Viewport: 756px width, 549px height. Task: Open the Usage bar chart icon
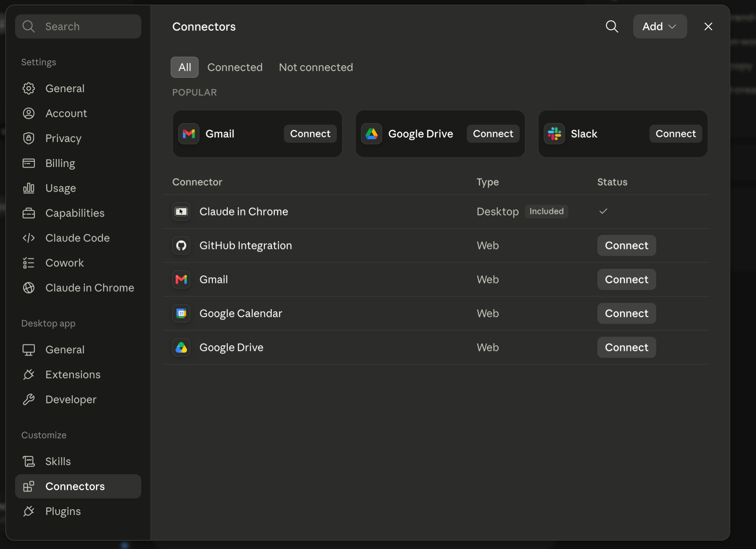click(29, 188)
